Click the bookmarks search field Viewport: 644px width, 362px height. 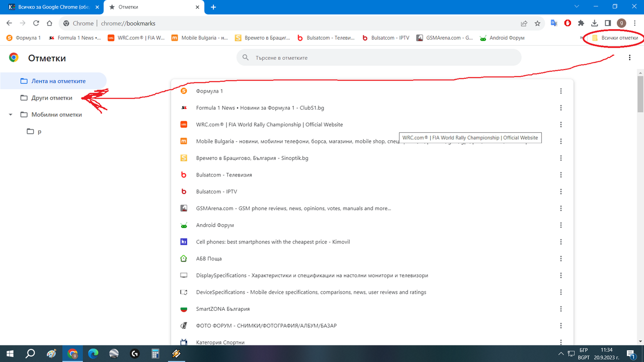coord(379,58)
